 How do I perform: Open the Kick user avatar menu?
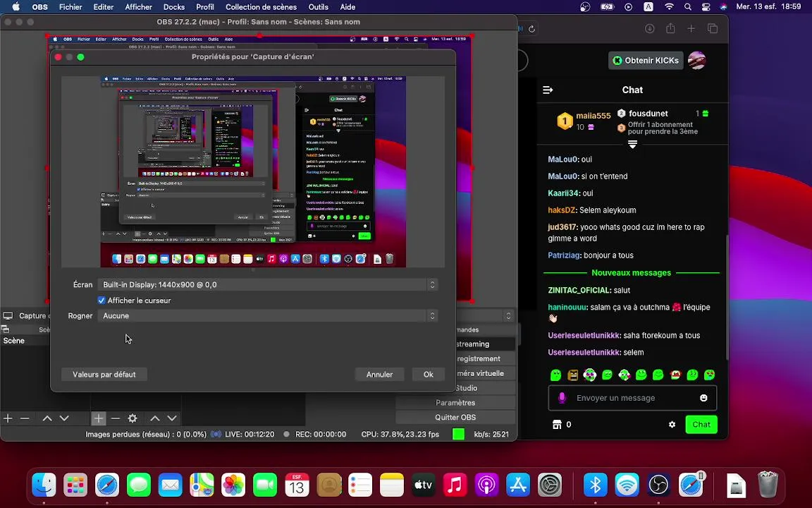coord(697,61)
